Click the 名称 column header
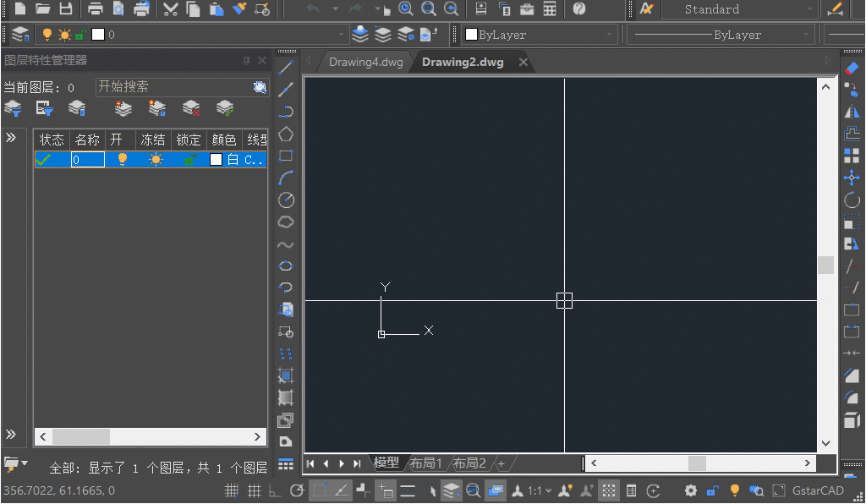 (87, 140)
